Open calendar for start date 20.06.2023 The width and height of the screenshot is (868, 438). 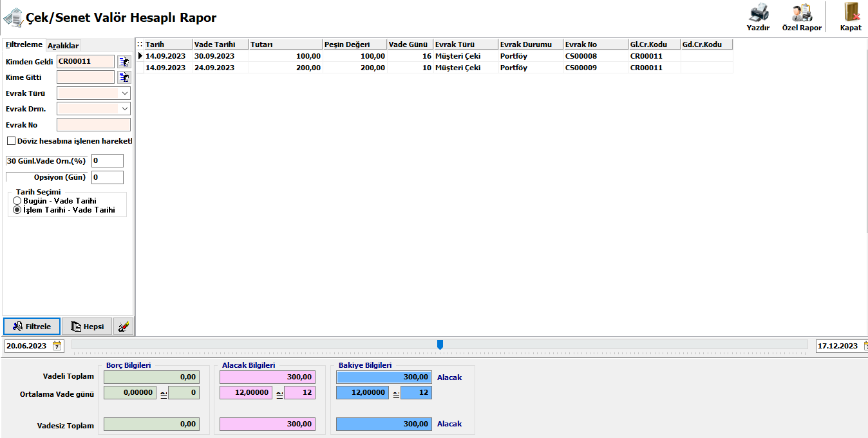tap(57, 346)
